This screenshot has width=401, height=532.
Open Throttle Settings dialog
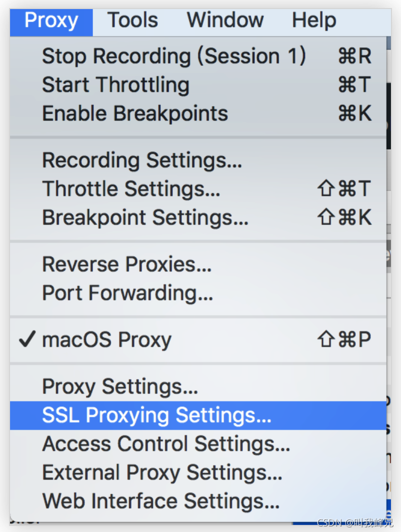131,189
